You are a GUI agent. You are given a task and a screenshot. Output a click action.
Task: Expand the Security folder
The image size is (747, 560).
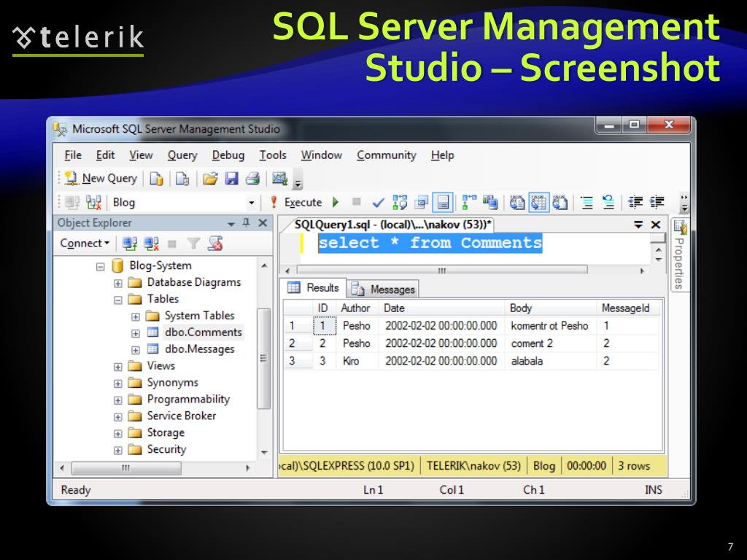click(x=117, y=450)
